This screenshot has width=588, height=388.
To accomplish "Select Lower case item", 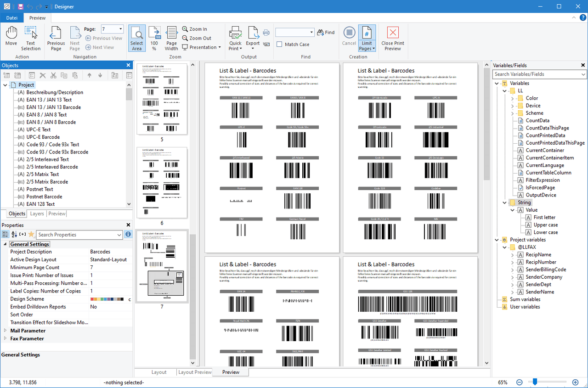I will pyautogui.click(x=546, y=232).
